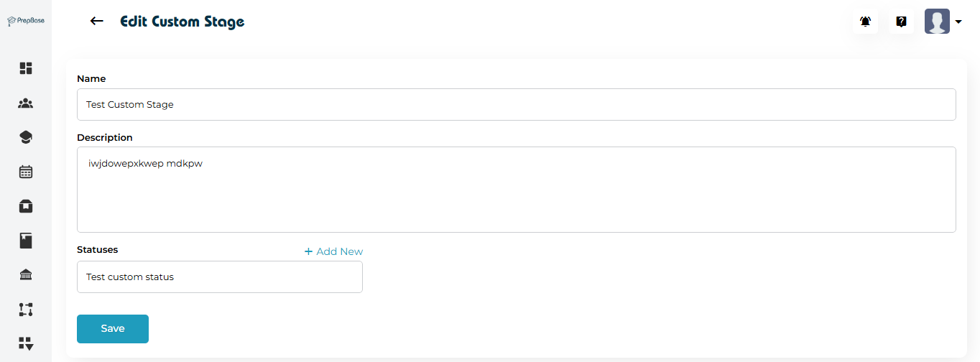Click the help question mark icon
The image size is (980, 362).
pos(901,22)
